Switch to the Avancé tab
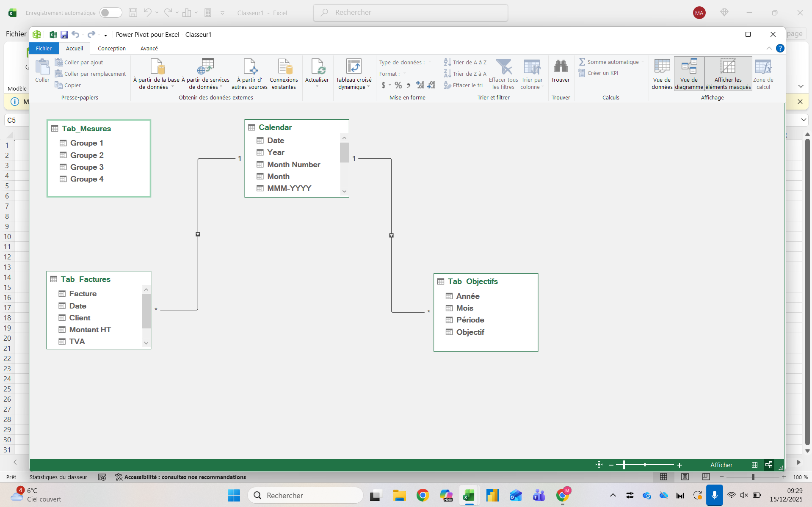812x507 pixels. coord(149,48)
